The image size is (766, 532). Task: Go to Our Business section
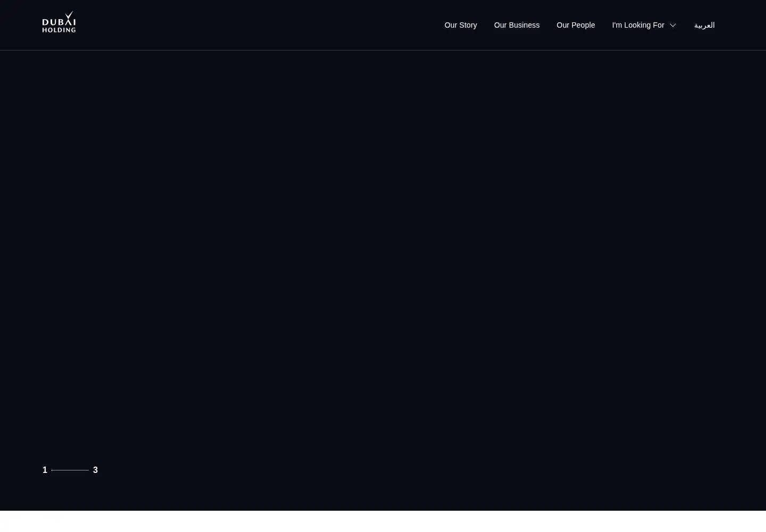coord(517,25)
